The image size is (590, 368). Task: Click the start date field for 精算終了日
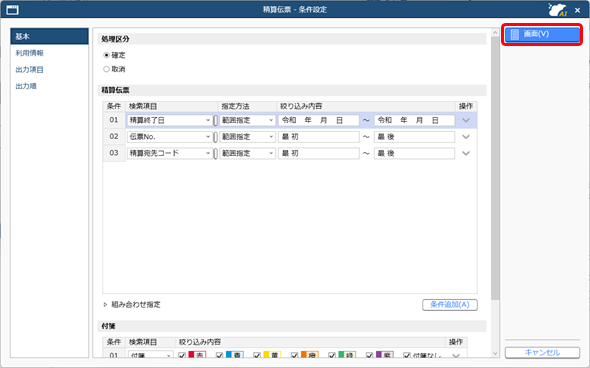click(x=319, y=120)
